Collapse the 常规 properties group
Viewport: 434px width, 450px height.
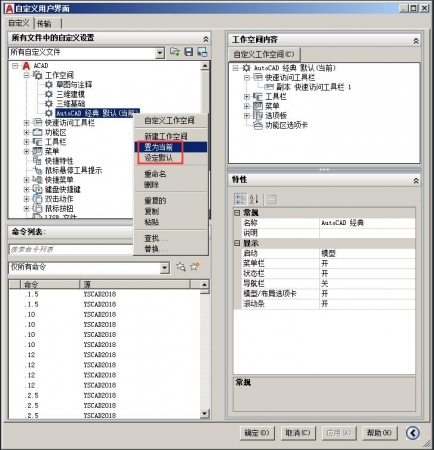(237, 213)
